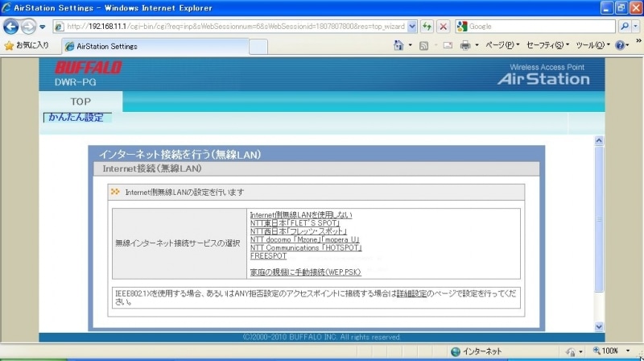This screenshot has width=644, height=361.
Task: Click the Internet Explorer title bar icon
Action: pyautogui.click(x=6, y=7)
